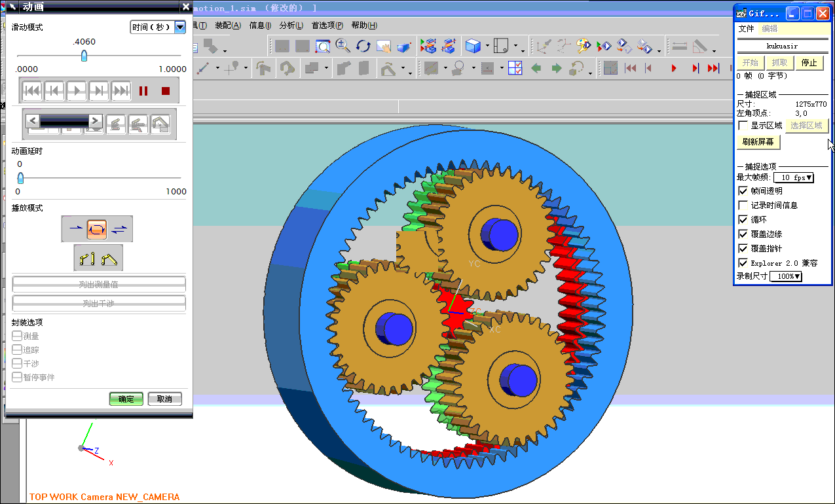The image size is (835, 504).
Task: Click third robot-arm icon in animation dialog
Action: [x=160, y=124]
